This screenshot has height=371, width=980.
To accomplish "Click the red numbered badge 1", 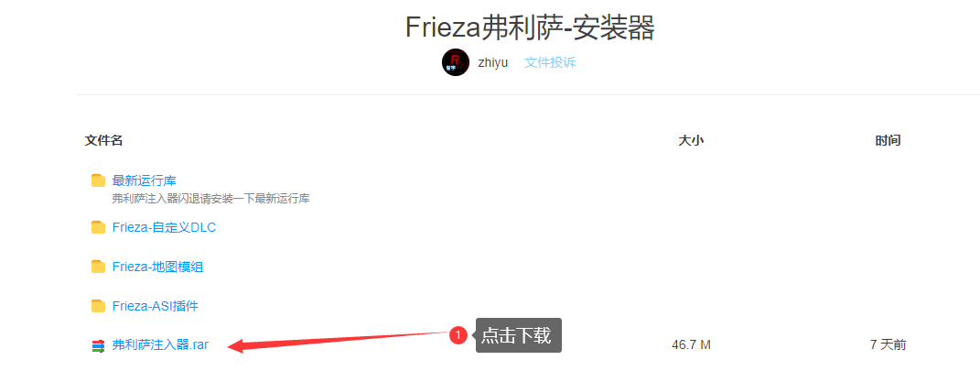I will click(x=458, y=336).
